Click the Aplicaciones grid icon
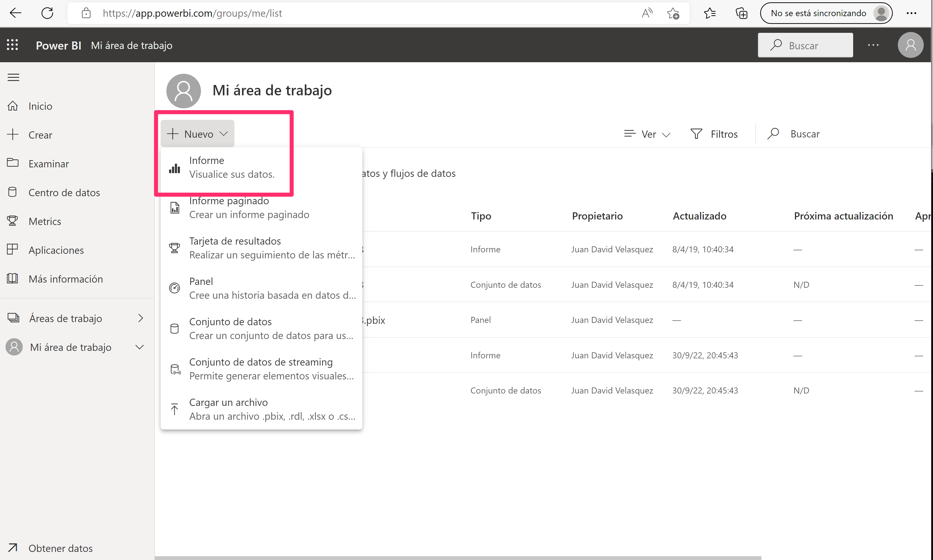Screen dimensions: 933x560 click(x=12, y=249)
